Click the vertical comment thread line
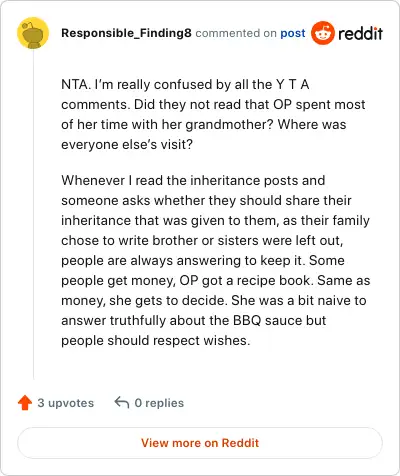 click(33, 214)
